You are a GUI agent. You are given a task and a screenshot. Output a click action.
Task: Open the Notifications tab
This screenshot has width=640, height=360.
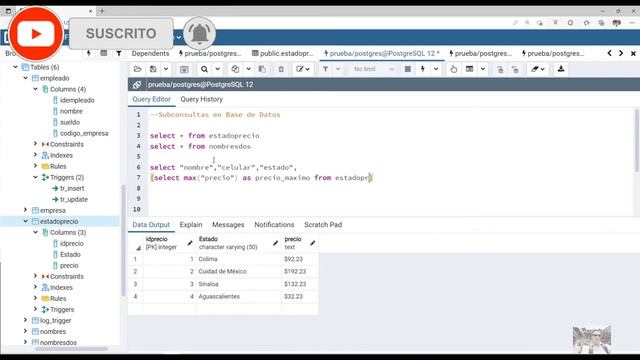click(274, 224)
